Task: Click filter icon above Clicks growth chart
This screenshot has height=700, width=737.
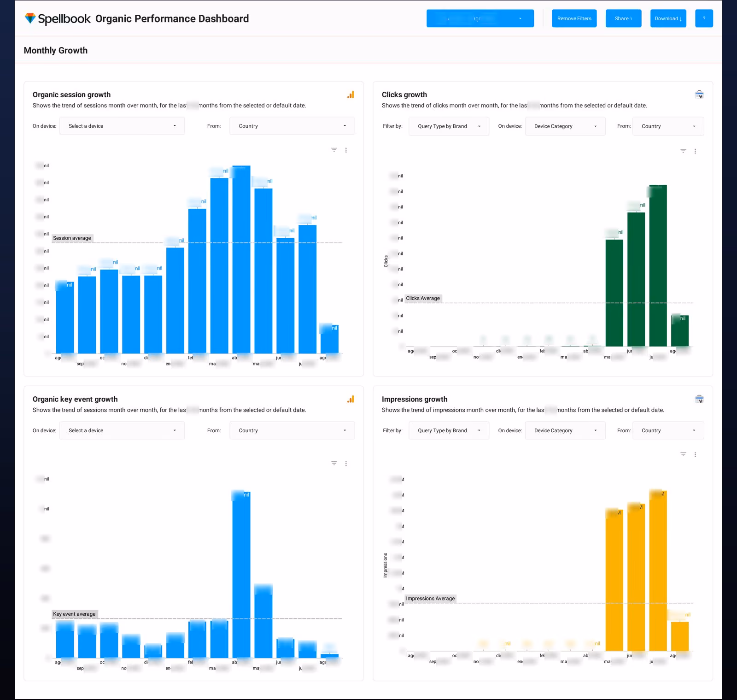Action: (x=683, y=151)
